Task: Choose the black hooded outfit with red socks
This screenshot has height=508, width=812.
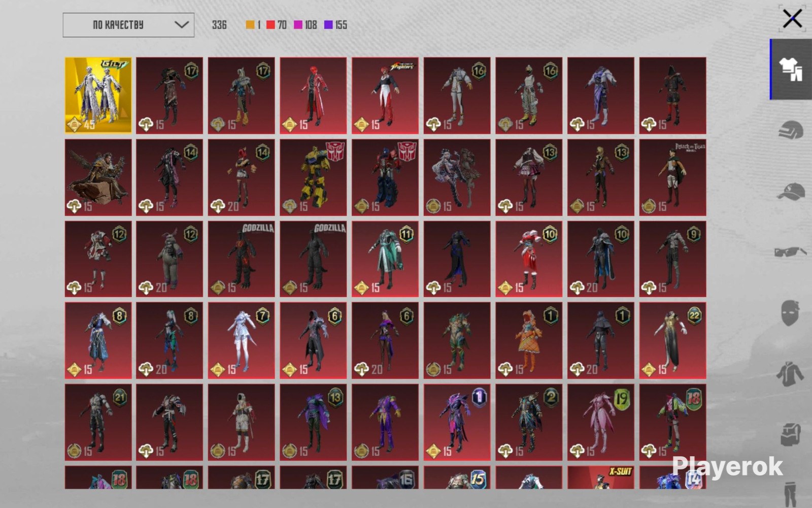Action: (x=672, y=96)
